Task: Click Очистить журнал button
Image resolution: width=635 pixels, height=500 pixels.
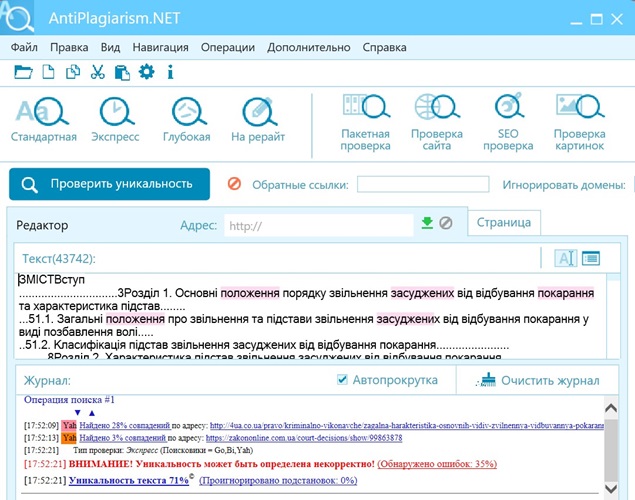Action: [x=537, y=380]
